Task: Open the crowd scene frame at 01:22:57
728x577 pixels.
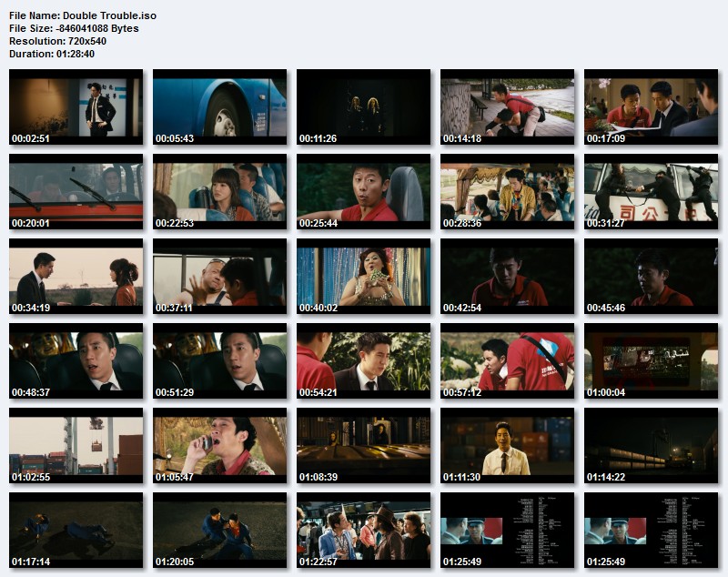Action: click(x=363, y=531)
